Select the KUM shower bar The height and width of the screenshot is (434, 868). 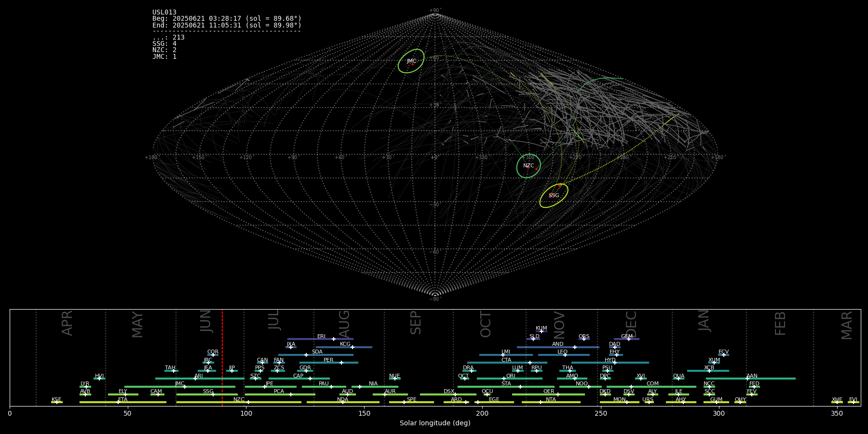(x=542, y=331)
